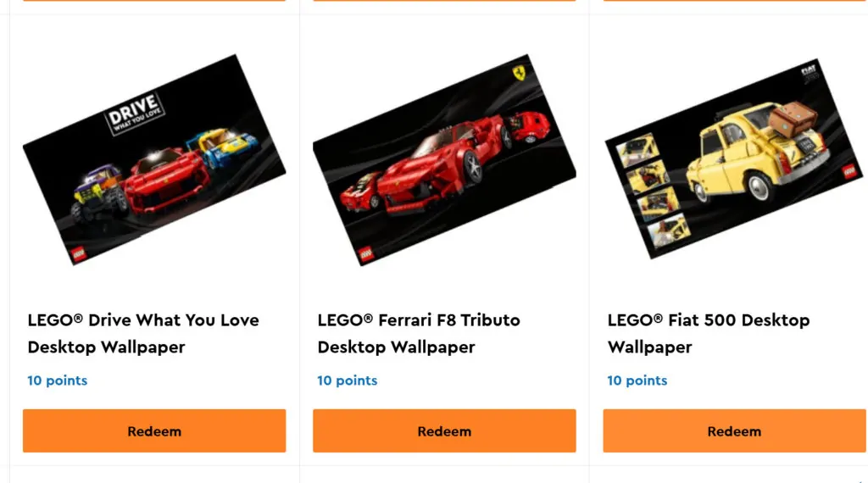This screenshot has height=483, width=868.
Task: Redeem the Drive What You Love wallpaper
Action: click(154, 431)
